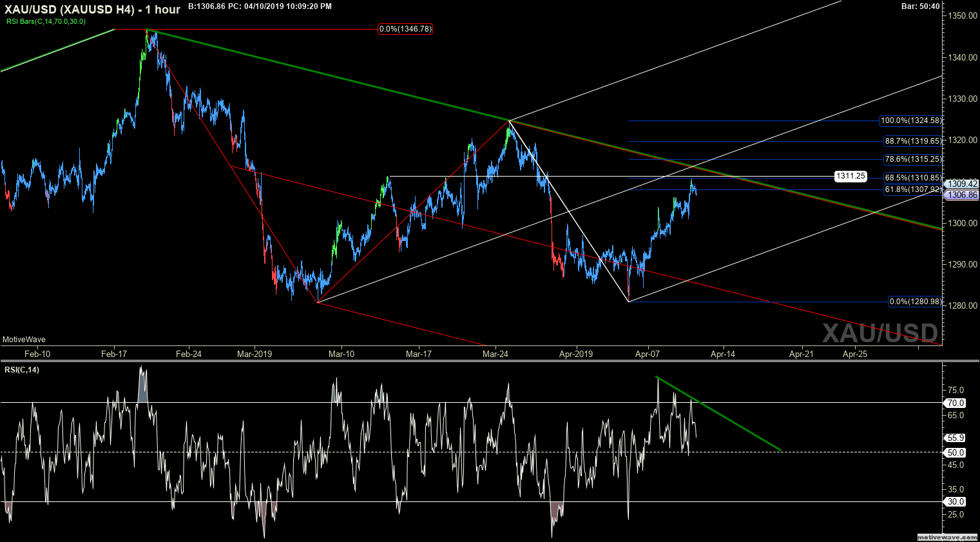Select the 0.0%(1346.78) Fibonacci label
The image size is (980, 542).
(405, 29)
